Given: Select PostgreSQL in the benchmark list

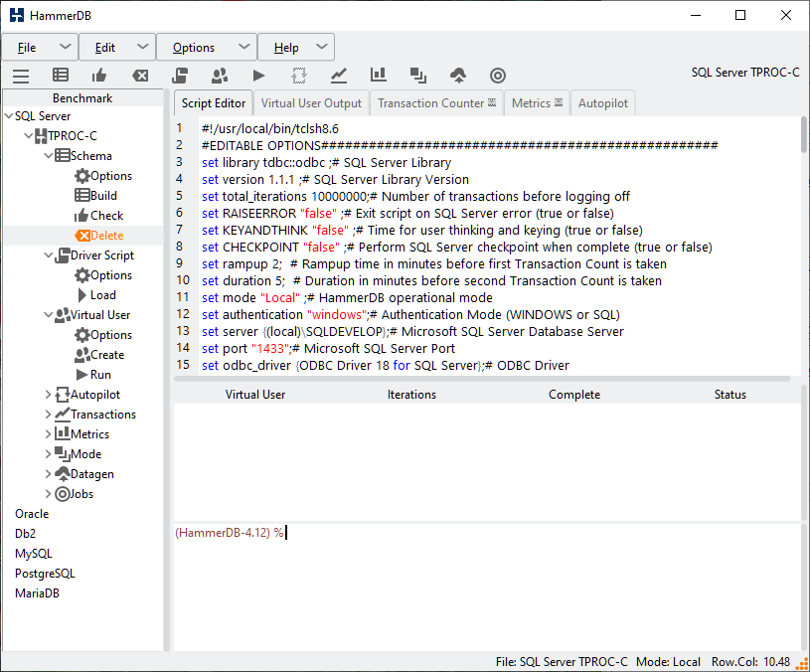Looking at the screenshot, I should click(x=45, y=574).
